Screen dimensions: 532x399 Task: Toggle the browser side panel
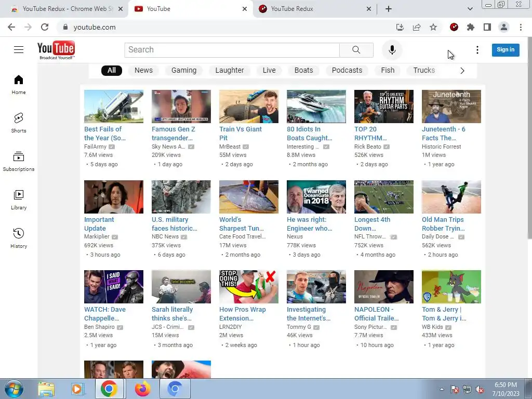[x=487, y=27]
